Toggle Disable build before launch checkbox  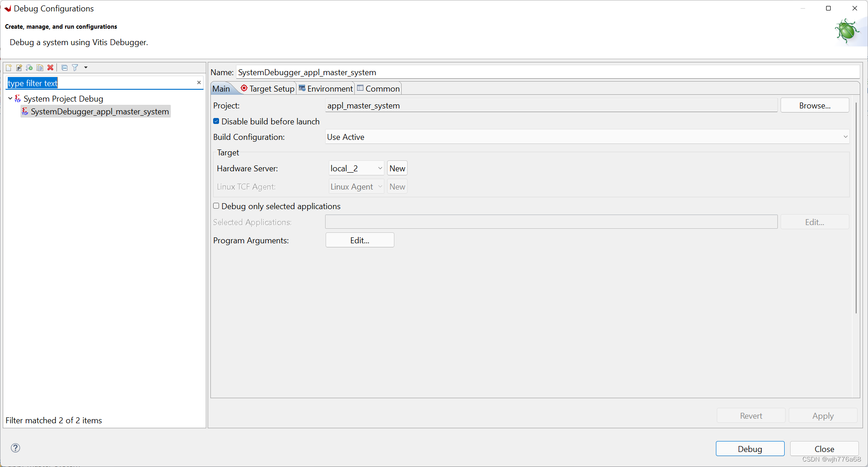(x=216, y=121)
